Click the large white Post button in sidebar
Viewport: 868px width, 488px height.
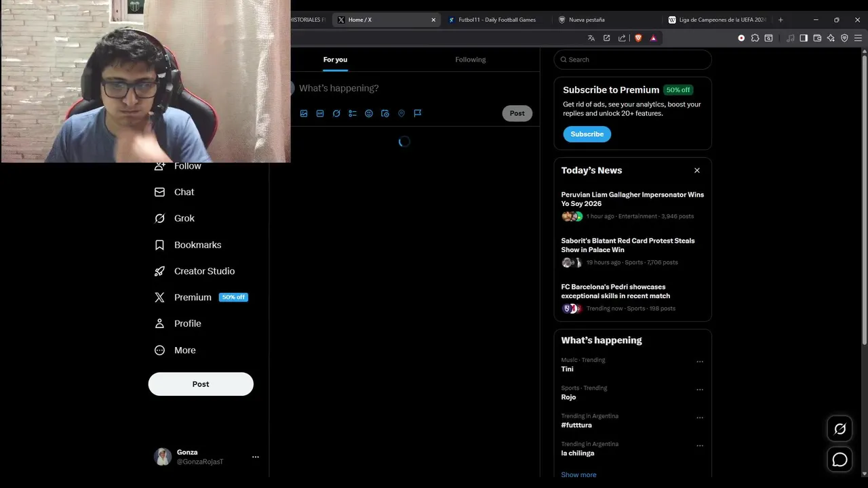(x=201, y=384)
